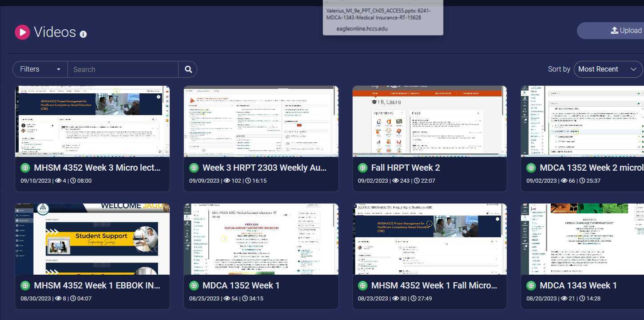Expand the Sort by Most Recent dropdown
The height and width of the screenshot is (320, 644).
[x=608, y=69]
